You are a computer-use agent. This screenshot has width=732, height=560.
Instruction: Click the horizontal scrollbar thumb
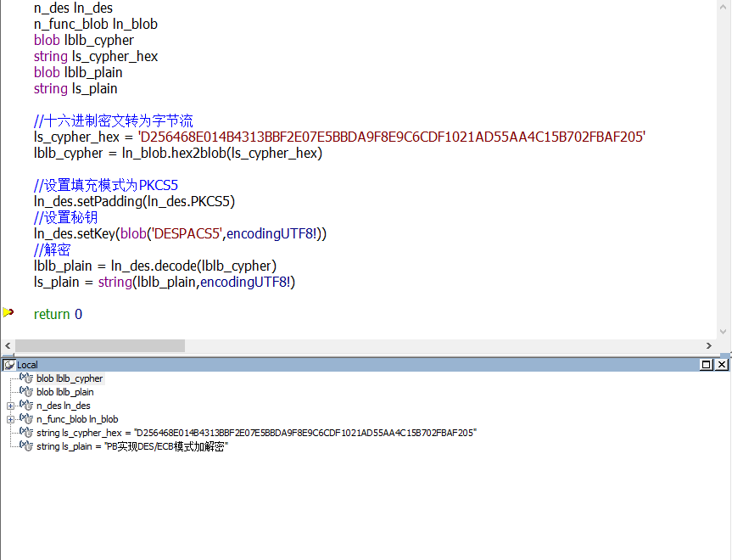coord(100,345)
